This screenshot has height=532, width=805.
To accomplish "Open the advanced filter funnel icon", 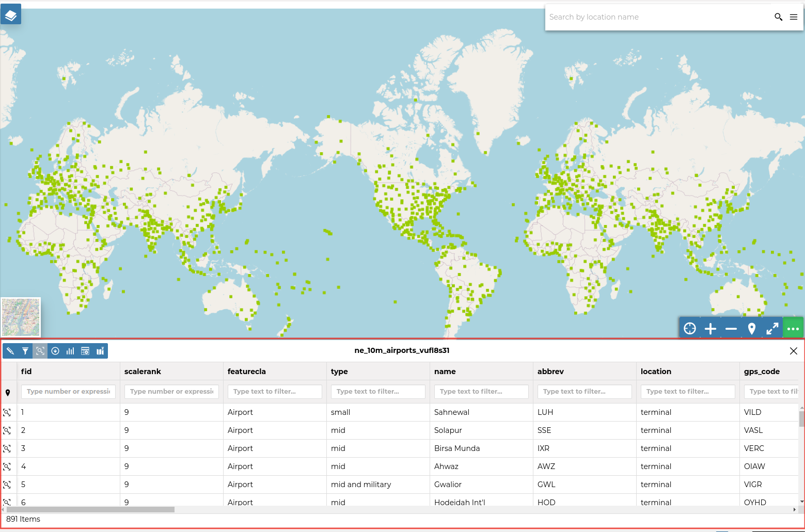I will click(x=25, y=351).
